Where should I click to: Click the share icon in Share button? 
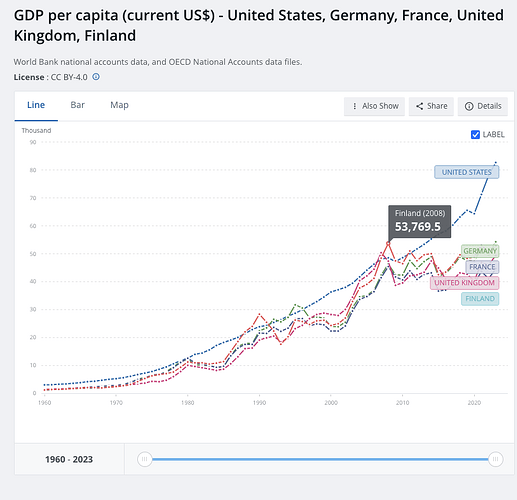tap(419, 106)
